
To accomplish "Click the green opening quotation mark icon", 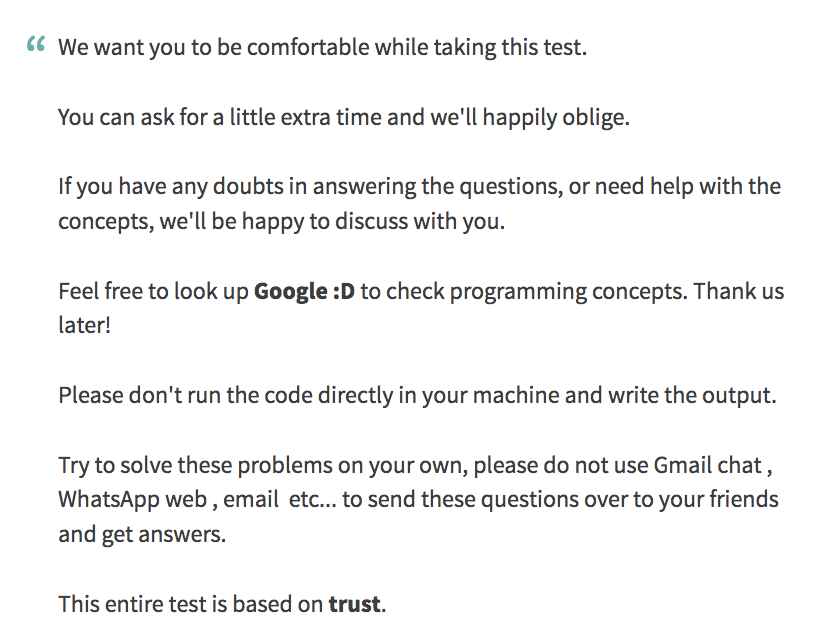I will pos(36,46).
